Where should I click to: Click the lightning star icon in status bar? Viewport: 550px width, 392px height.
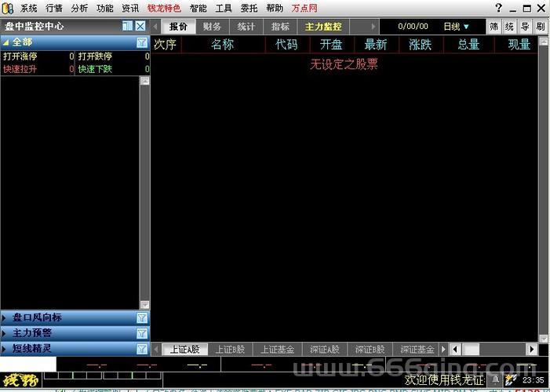click(511, 379)
